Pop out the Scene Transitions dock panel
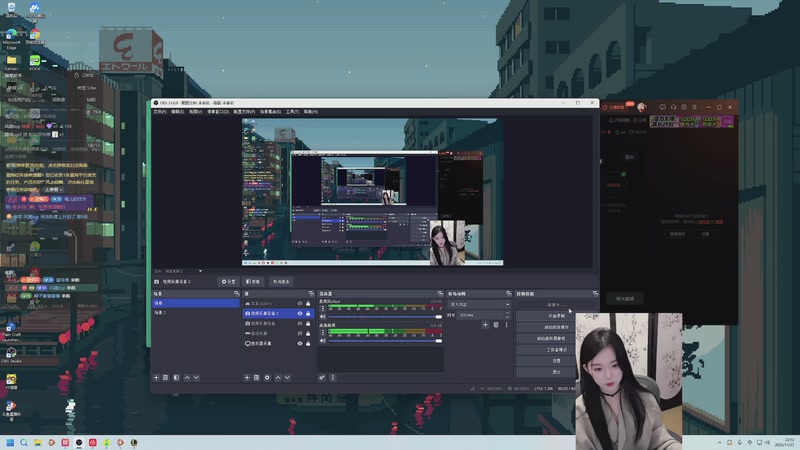800x450 pixels. pos(509,293)
